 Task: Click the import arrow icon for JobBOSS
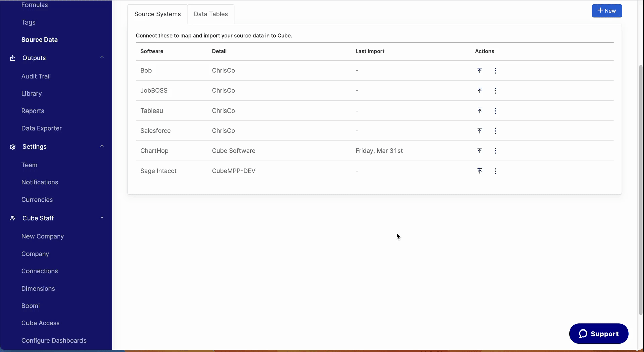tap(480, 90)
